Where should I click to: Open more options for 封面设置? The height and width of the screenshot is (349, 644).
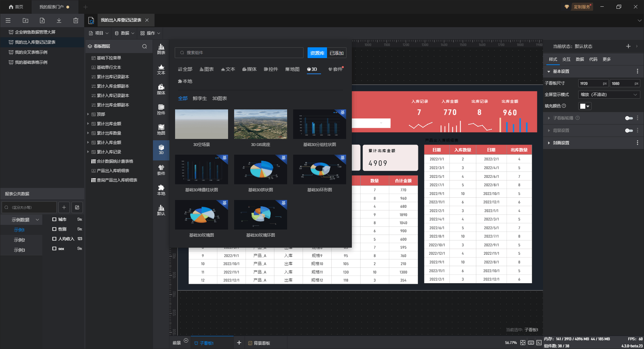click(x=637, y=143)
